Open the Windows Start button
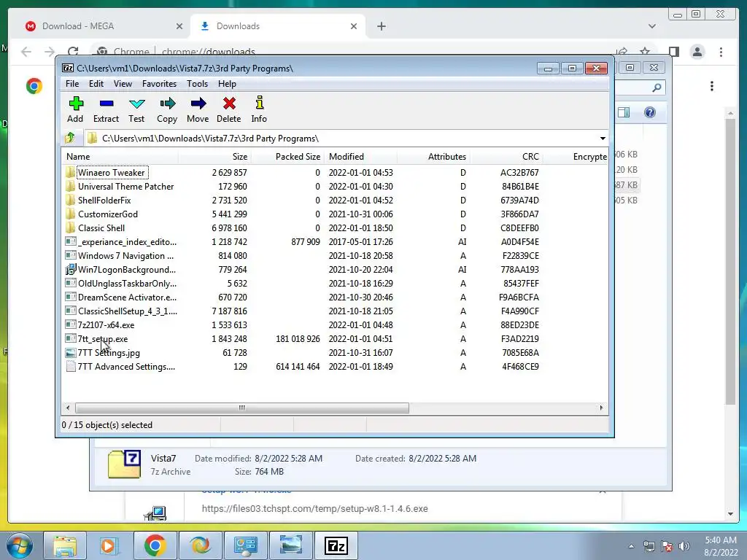The image size is (747, 560). tap(19, 545)
